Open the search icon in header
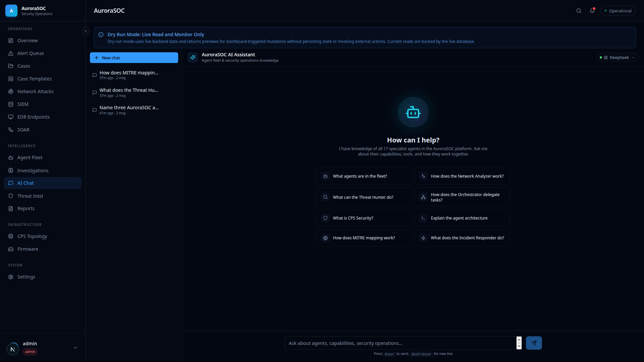The image size is (644, 362). 579,11
